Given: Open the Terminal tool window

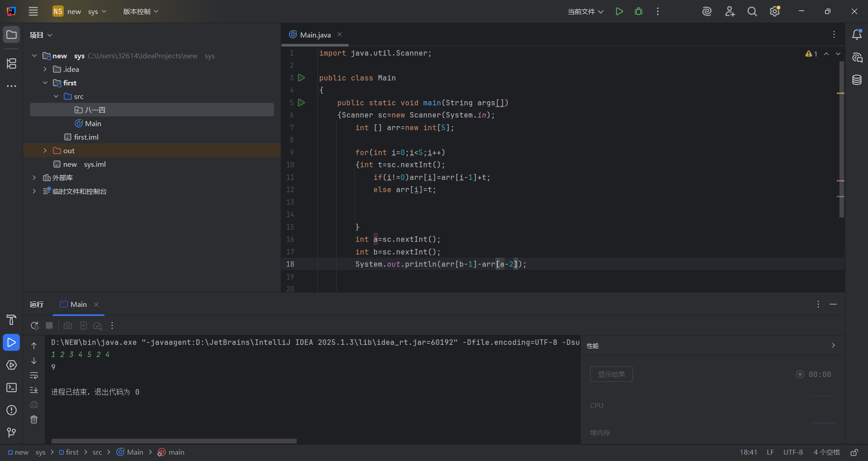Looking at the screenshot, I should point(11,388).
